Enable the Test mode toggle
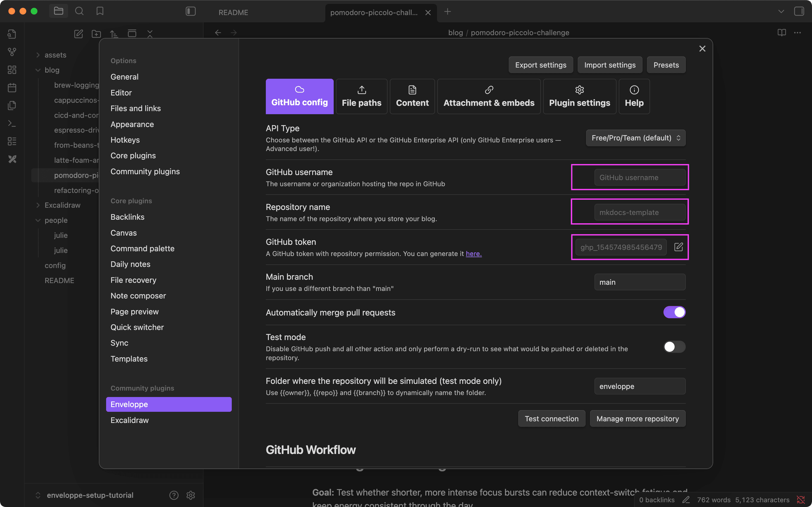The height and width of the screenshot is (507, 812). tap(674, 347)
